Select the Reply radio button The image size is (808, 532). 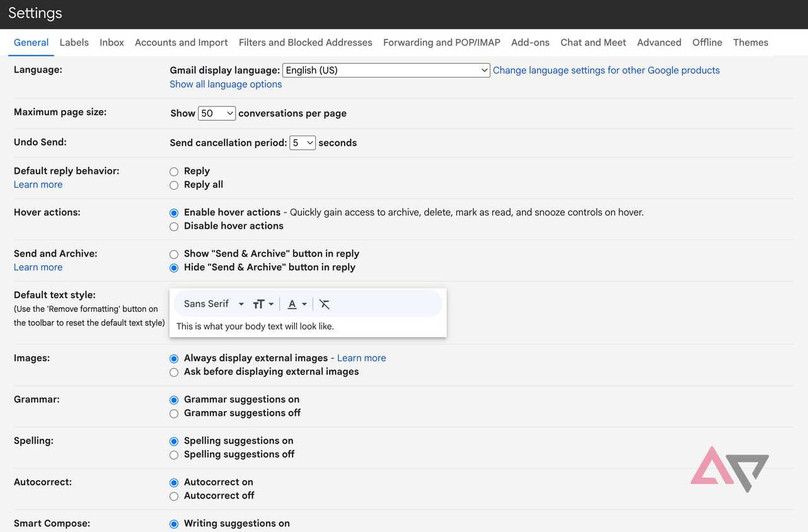[x=174, y=171]
